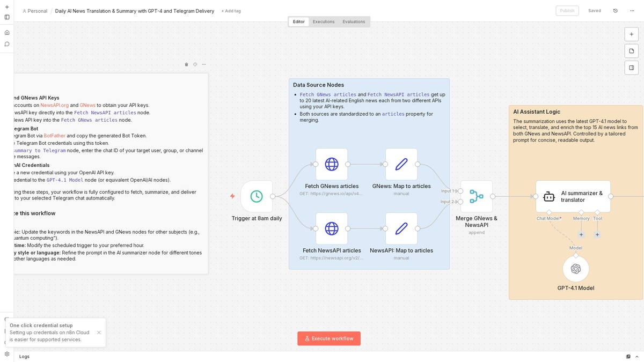The image size is (644, 362).
Task: Open the chat bubble icon in sidebar
Action: coord(7,44)
